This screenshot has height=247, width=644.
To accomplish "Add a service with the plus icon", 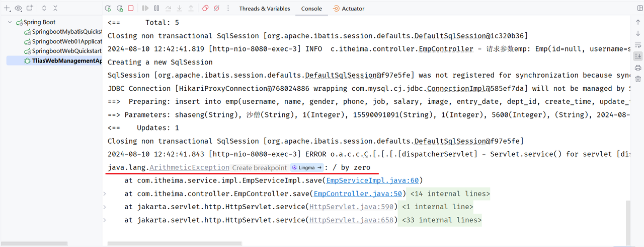I will coord(7,9).
